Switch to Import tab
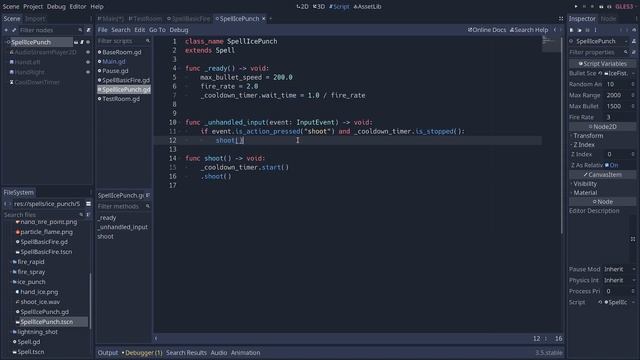The image size is (640, 360). (x=35, y=19)
